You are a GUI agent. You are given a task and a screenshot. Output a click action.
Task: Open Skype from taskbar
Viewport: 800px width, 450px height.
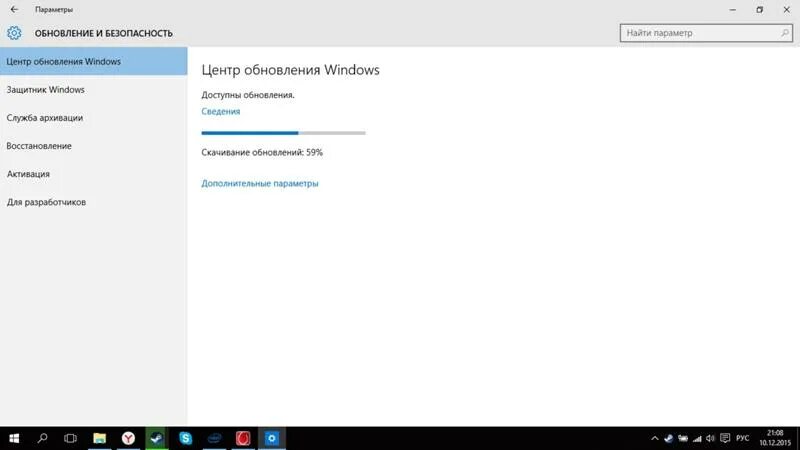[186, 438]
